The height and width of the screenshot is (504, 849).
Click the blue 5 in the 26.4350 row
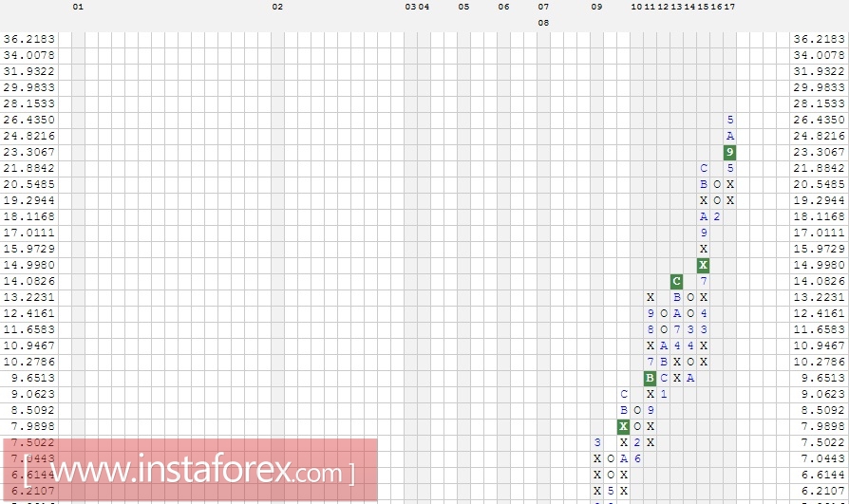click(x=730, y=120)
